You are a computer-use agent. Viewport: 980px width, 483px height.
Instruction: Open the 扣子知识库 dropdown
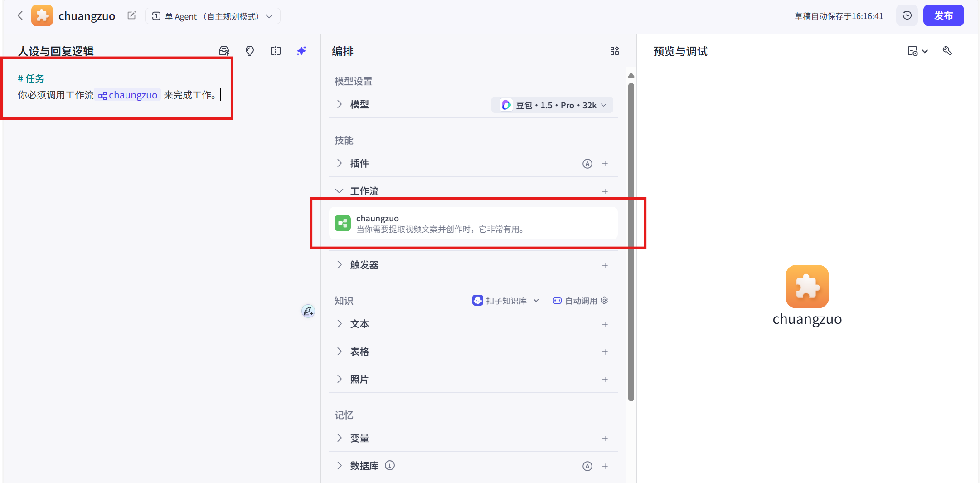tap(506, 301)
